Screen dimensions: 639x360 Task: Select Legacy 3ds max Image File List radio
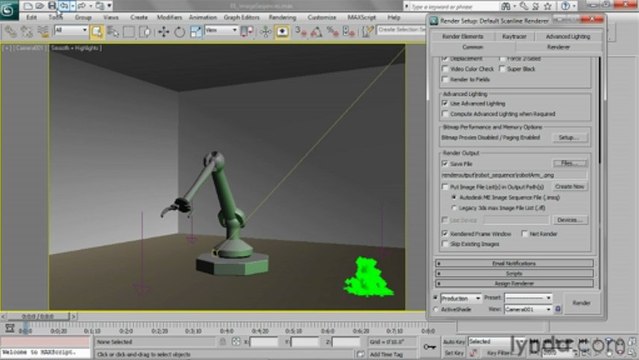tap(454, 208)
